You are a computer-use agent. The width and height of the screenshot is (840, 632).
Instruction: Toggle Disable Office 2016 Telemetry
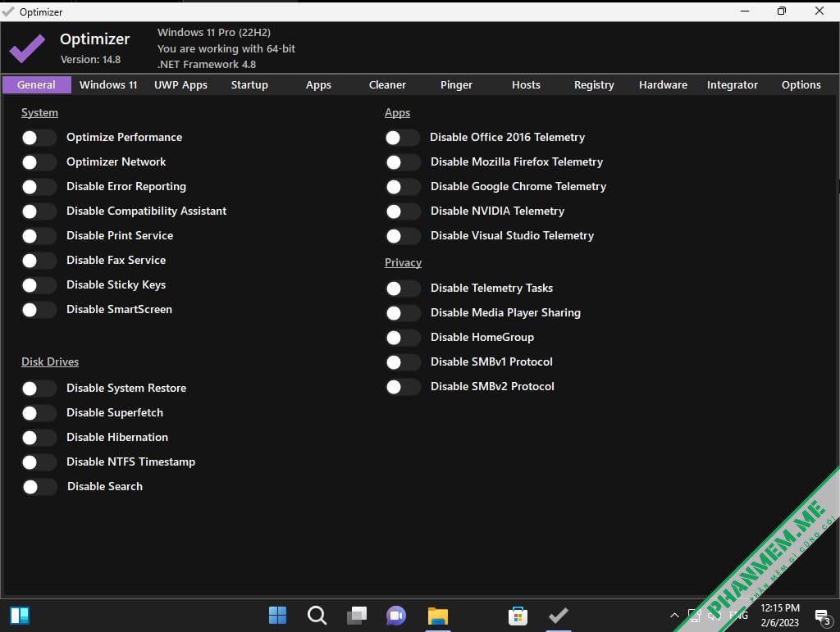(x=402, y=138)
